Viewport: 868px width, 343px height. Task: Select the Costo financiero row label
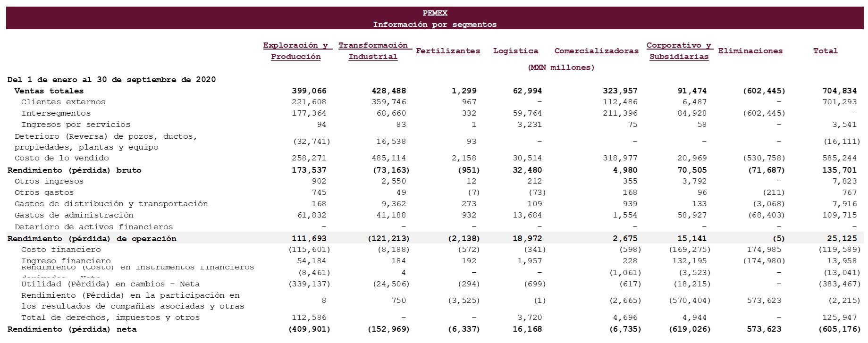[61, 250]
